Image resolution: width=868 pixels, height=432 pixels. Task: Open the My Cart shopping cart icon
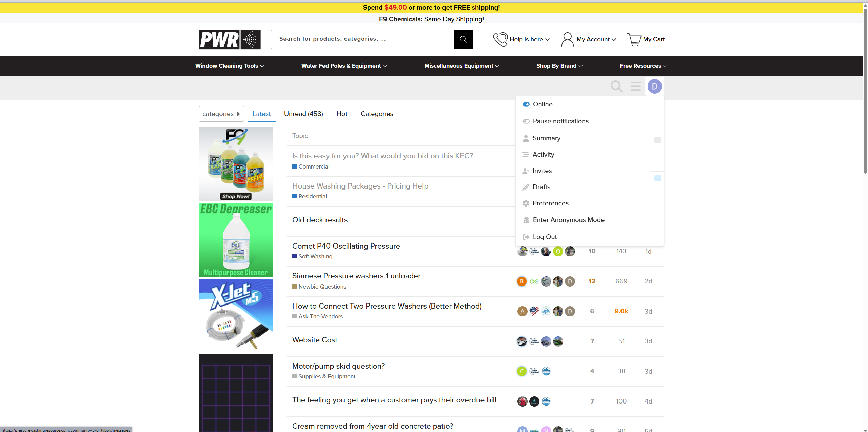pyautogui.click(x=634, y=39)
